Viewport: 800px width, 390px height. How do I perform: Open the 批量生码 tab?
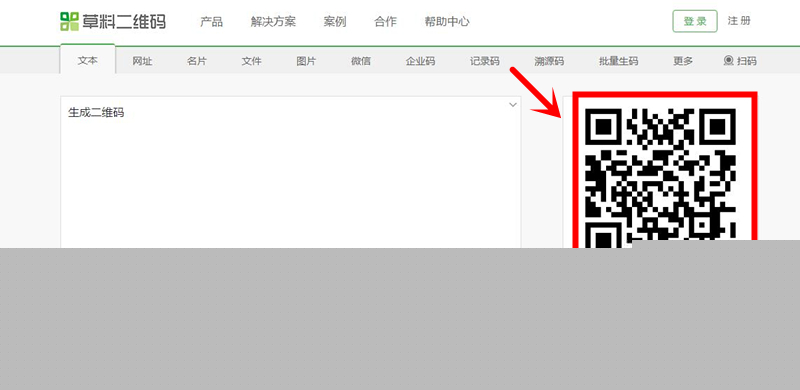[618, 61]
